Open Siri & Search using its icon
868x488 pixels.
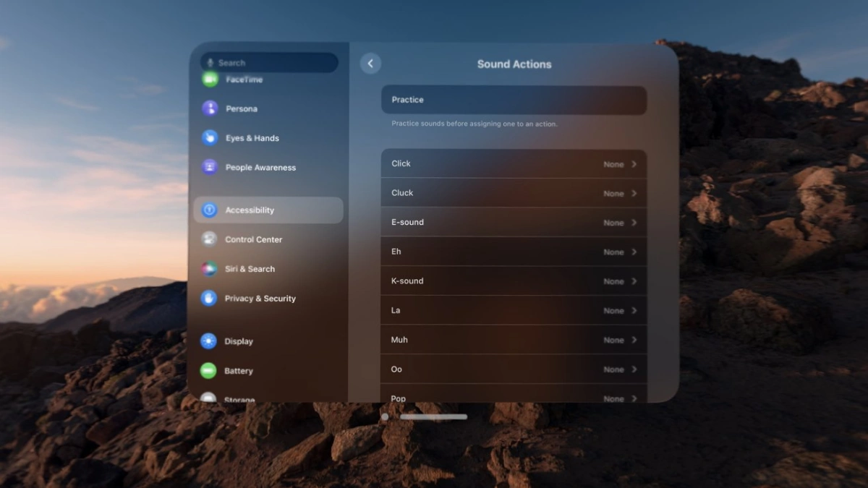[209, 268]
